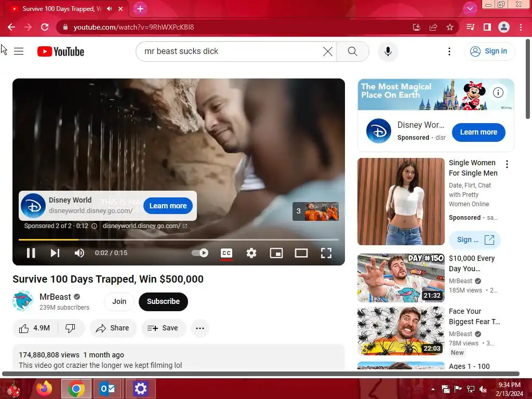Open a new browser tab

[x=140, y=9]
